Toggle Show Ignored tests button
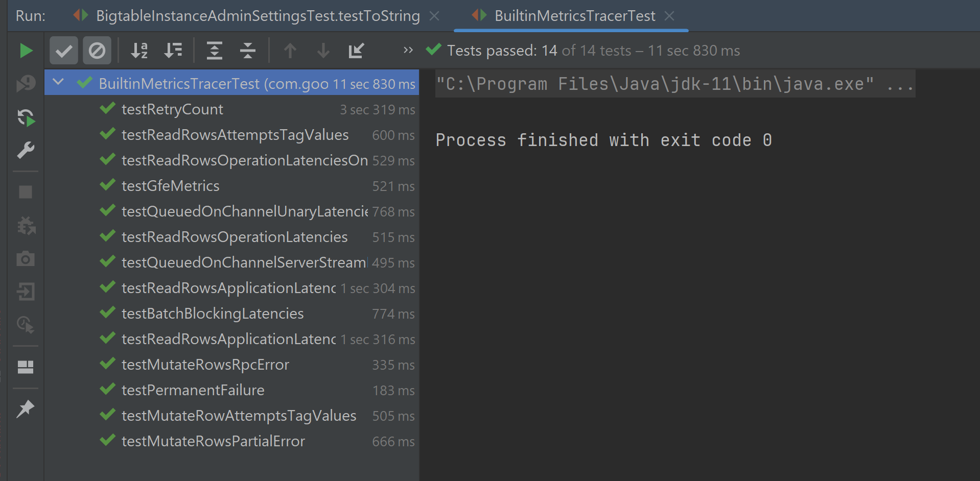Viewport: 980px width, 481px height. click(97, 51)
